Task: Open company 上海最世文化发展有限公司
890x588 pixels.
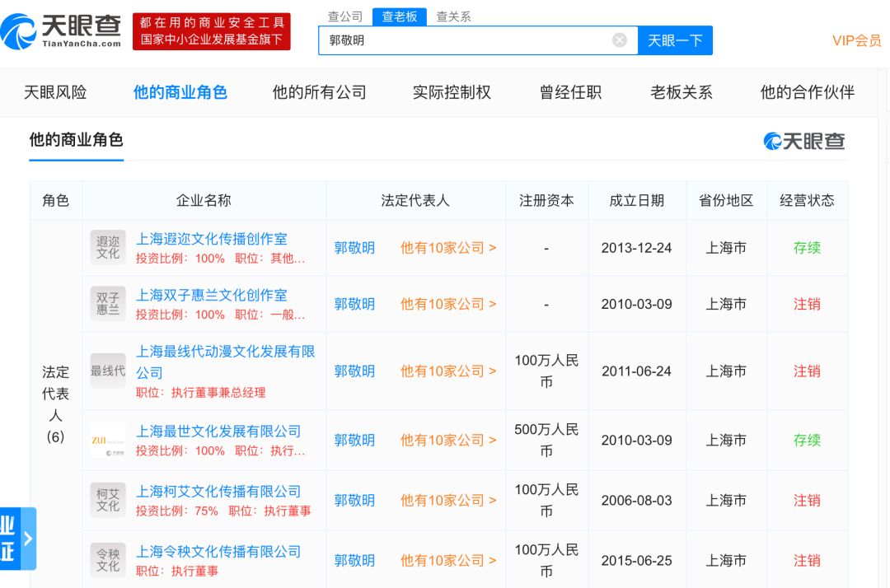Action: tap(218, 431)
